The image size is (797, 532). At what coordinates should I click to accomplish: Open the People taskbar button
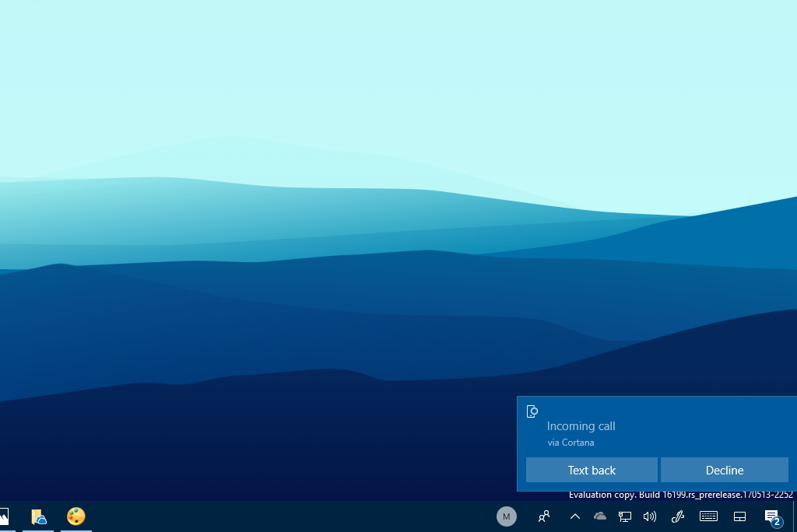[x=544, y=516]
